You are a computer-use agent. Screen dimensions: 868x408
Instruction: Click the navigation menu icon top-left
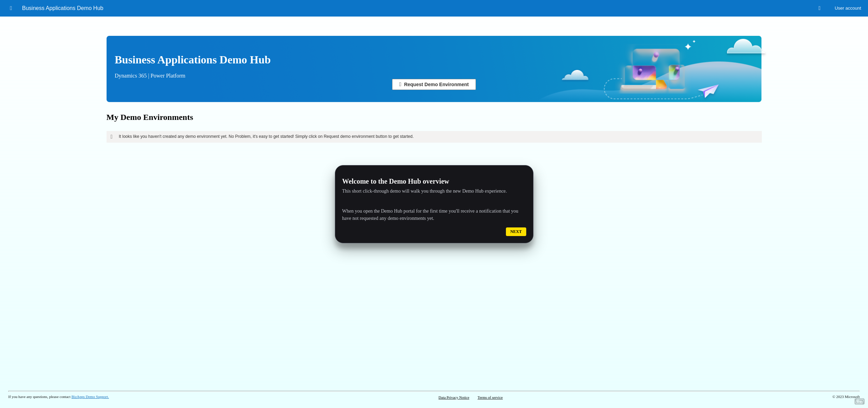[11, 8]
